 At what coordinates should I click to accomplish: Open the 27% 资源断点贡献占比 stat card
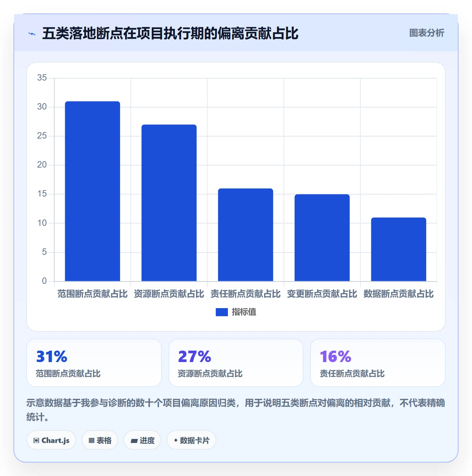tap(236, 363)
